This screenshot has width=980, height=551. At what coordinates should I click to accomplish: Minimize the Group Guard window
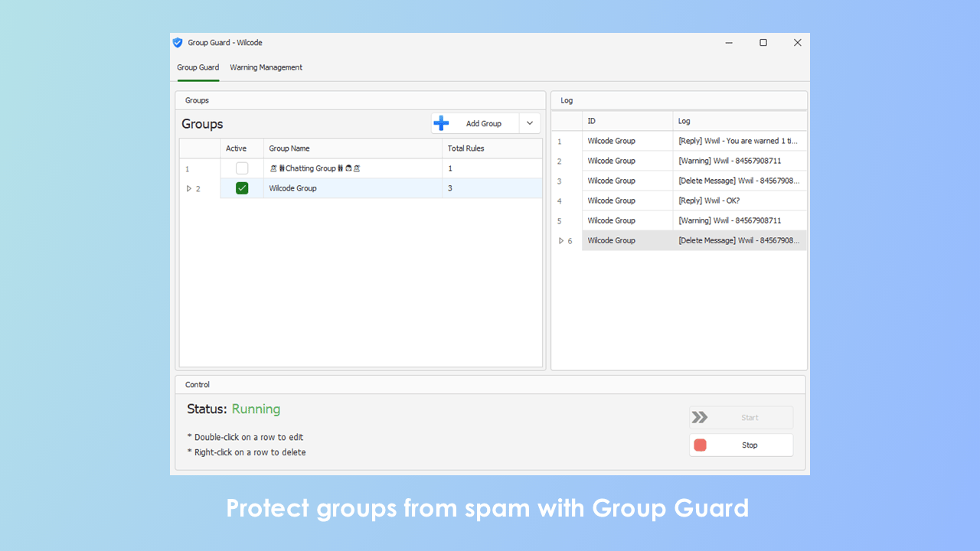(x=728, y=43)
